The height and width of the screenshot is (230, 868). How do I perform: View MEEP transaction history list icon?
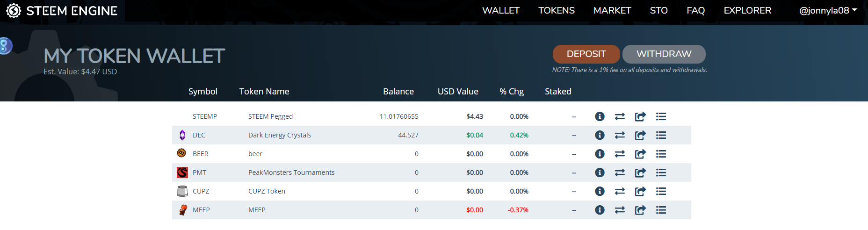tap(661, 210)
